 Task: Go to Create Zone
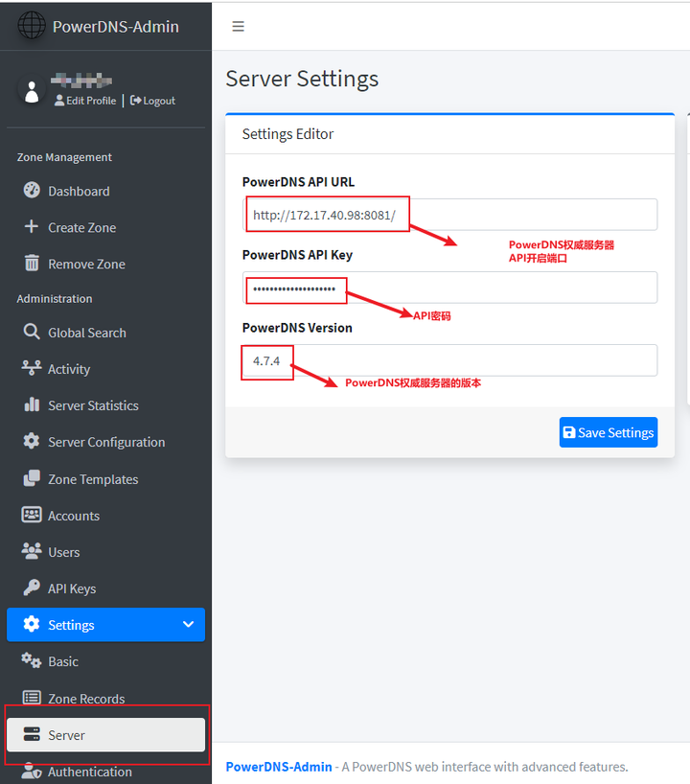pyautogui.click(x=105, y=227)
